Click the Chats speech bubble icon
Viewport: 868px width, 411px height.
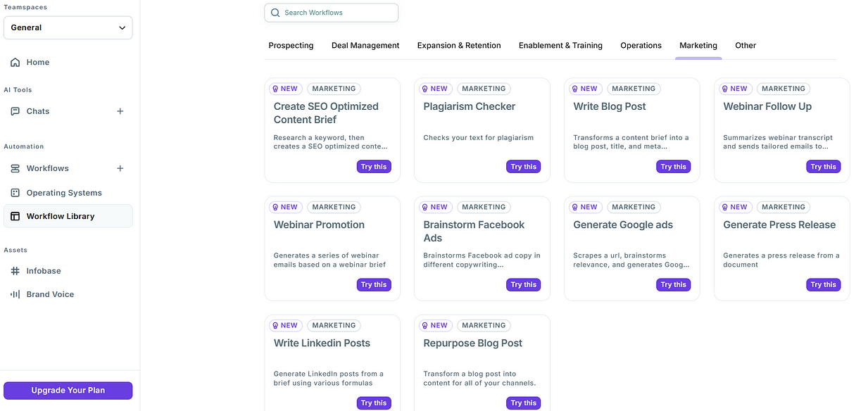pyautogui.click(x=15, y=111)
